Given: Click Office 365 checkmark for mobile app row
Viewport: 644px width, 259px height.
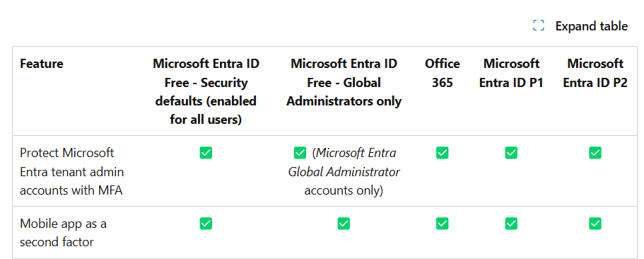Looking at the screenshot, I should [x=443, y=224].
